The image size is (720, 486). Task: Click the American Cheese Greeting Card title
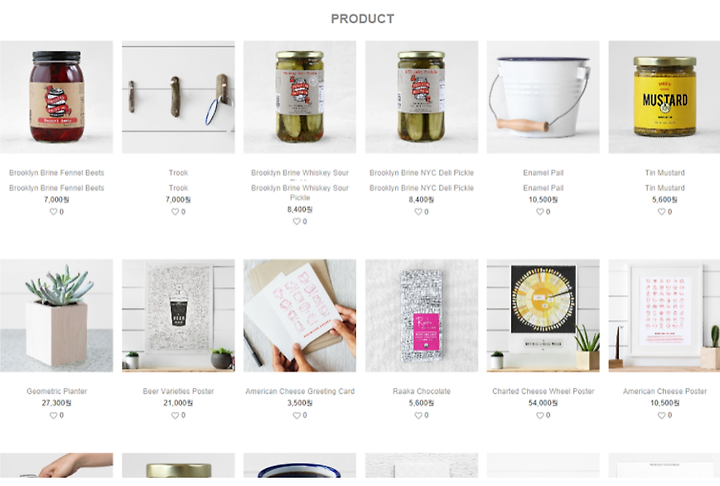[300, 391]
